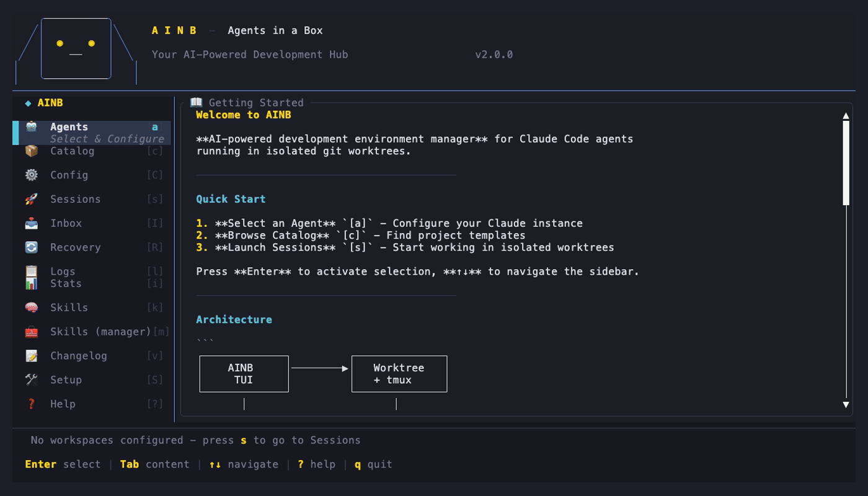Click the 'Tab content' hint in the footer
The height and width of the screenshot is (496, 868).
pos(155,464)
